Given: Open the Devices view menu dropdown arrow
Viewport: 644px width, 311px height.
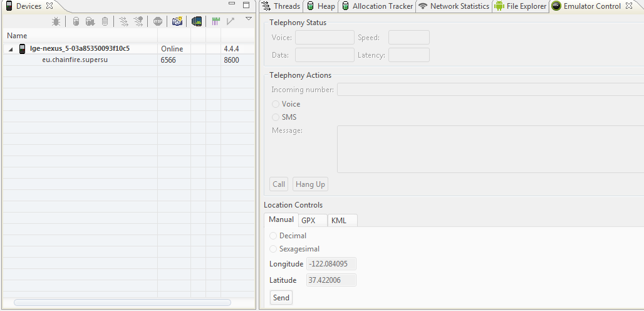Looking at the screenshot, I should pos(248,19).
